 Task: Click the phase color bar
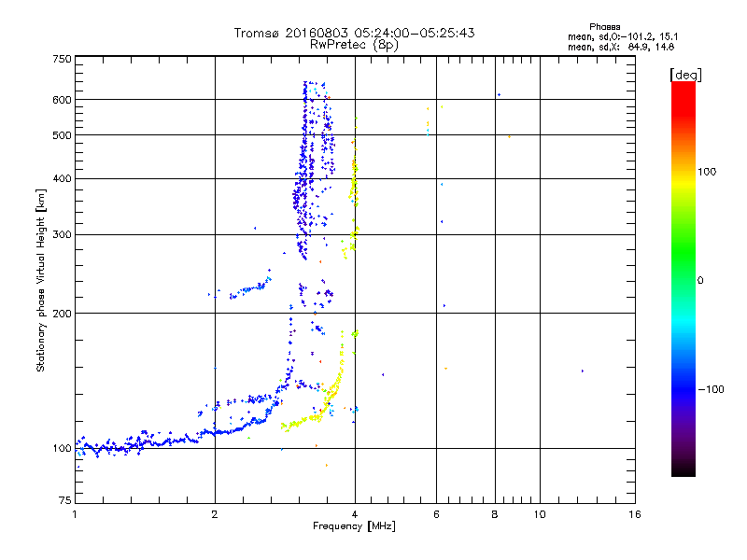click(x=684, y=279)
